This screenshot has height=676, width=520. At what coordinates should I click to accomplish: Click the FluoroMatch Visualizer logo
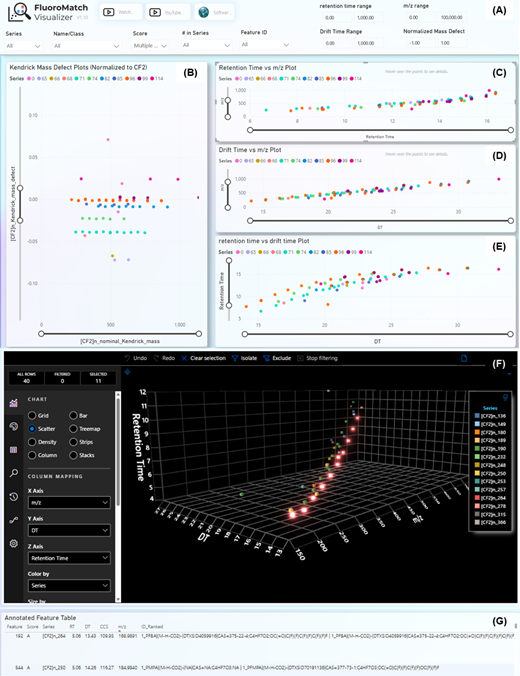(48, 13)
